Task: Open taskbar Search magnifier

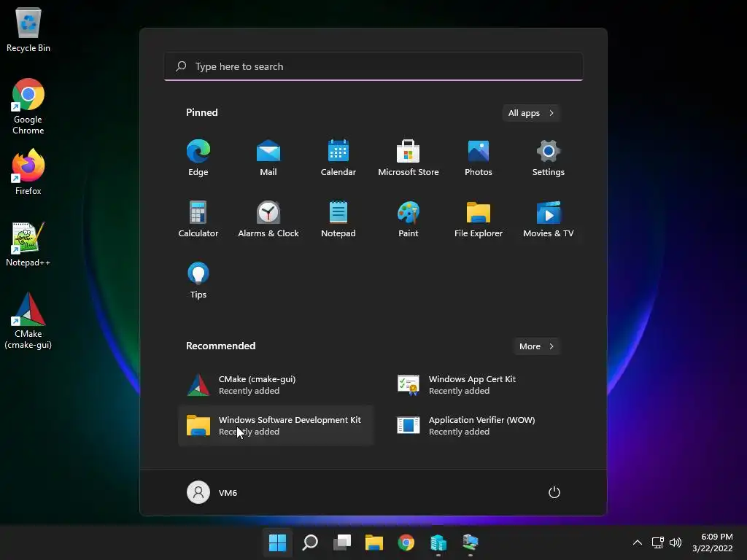Action: pos(309,542)
